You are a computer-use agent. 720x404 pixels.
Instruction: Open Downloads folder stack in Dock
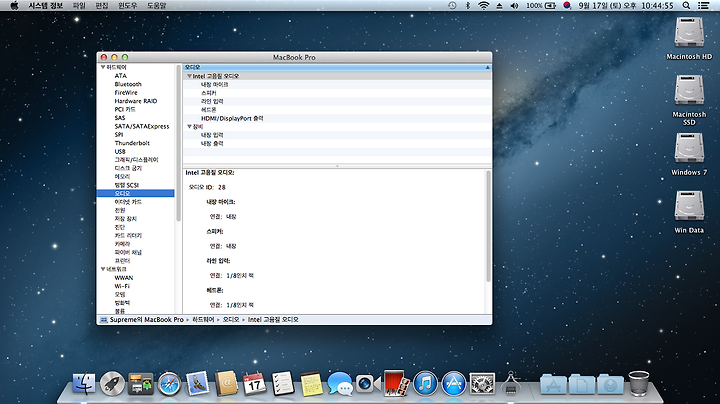(610, 384)
